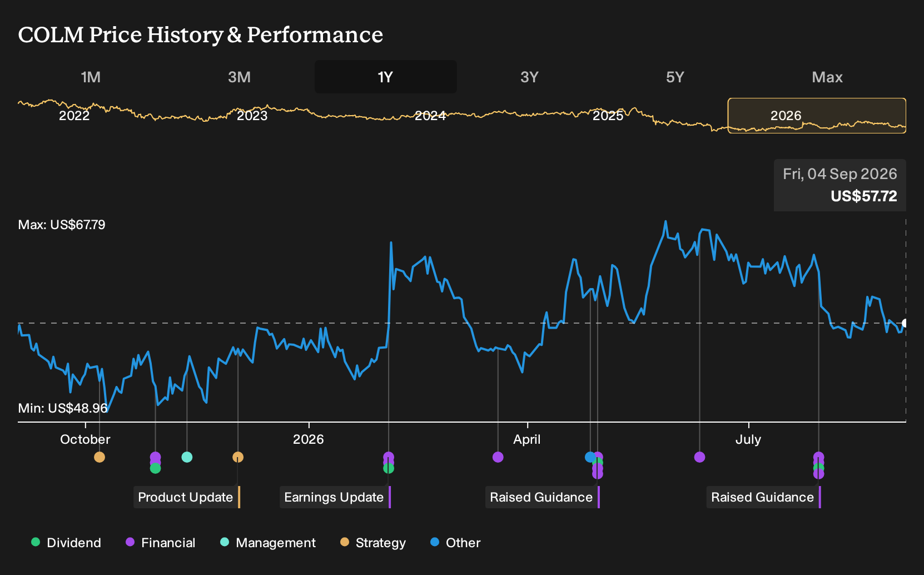Click the lone purple Financial dot before April
Viewport: 924px width, 575px height.
[498, 457]
